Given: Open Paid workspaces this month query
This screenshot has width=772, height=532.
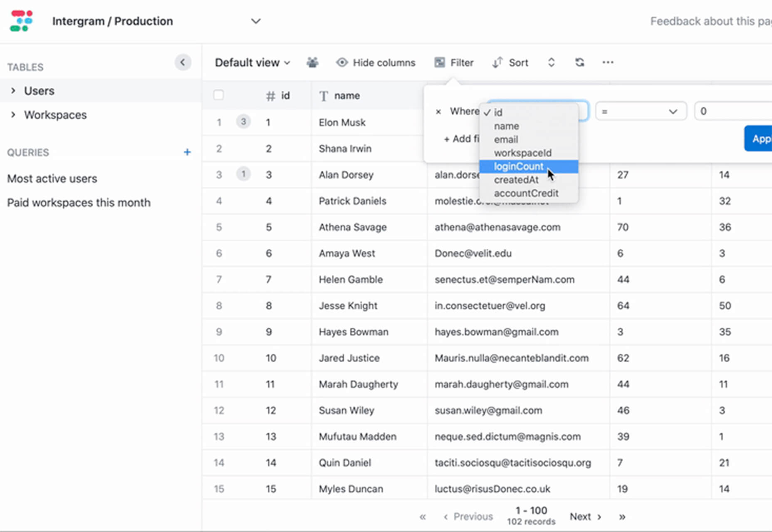Looking at the screenshot, I should click(79, 203).
